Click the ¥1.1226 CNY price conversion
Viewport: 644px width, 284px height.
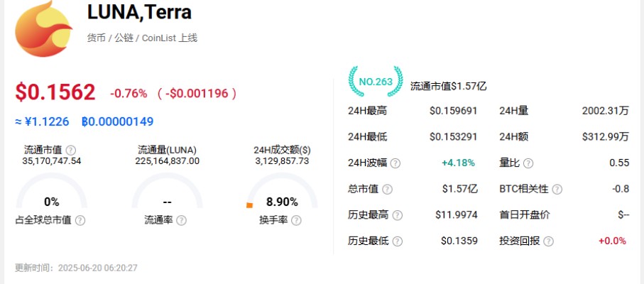(x=43, y=121)
